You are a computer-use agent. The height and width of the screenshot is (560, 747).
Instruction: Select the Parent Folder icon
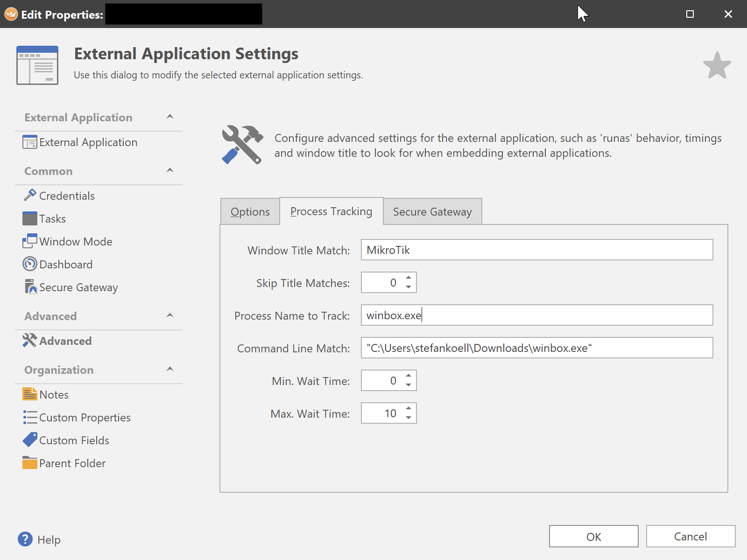click(x=30, y=463)
